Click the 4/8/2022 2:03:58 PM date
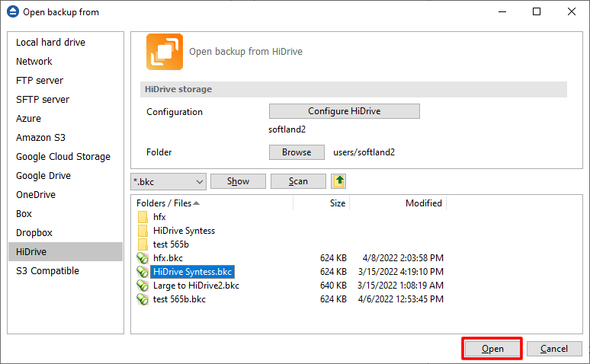 [403, 258]
